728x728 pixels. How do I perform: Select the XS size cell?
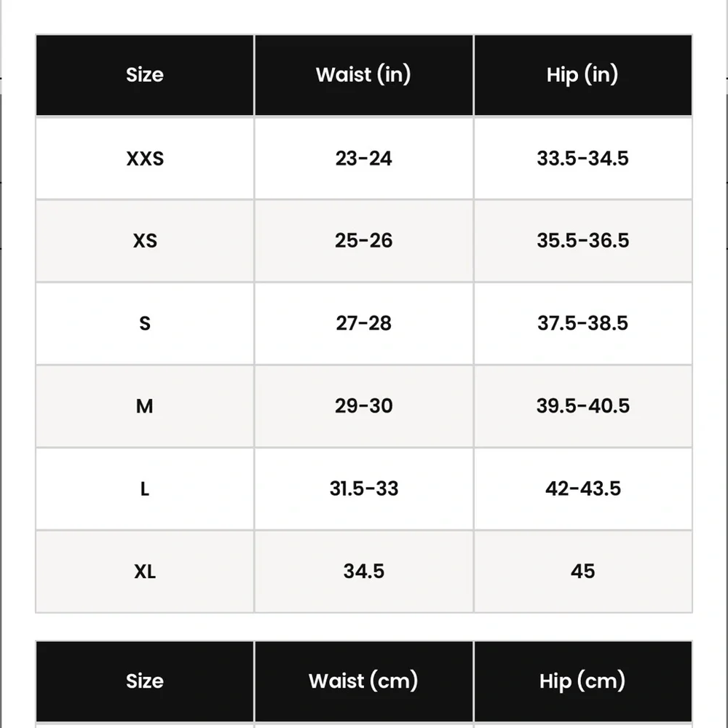tap(145, 241)
